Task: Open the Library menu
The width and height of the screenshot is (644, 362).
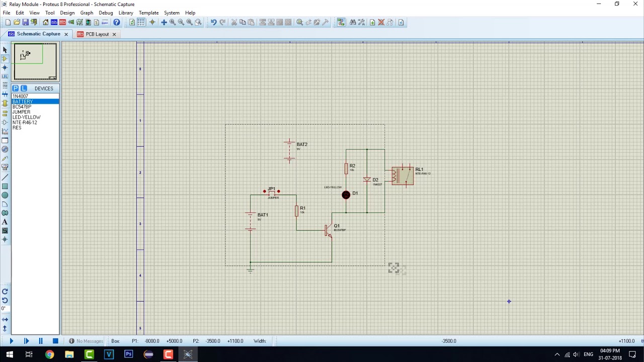Action: pyautogui.click(x=126, y=13)
